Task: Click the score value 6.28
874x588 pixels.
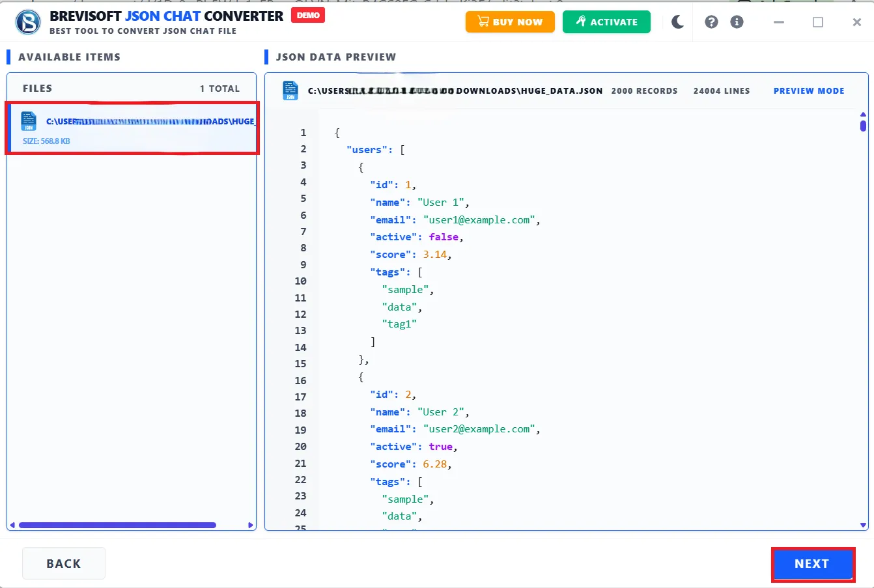Action: (435, 464)
